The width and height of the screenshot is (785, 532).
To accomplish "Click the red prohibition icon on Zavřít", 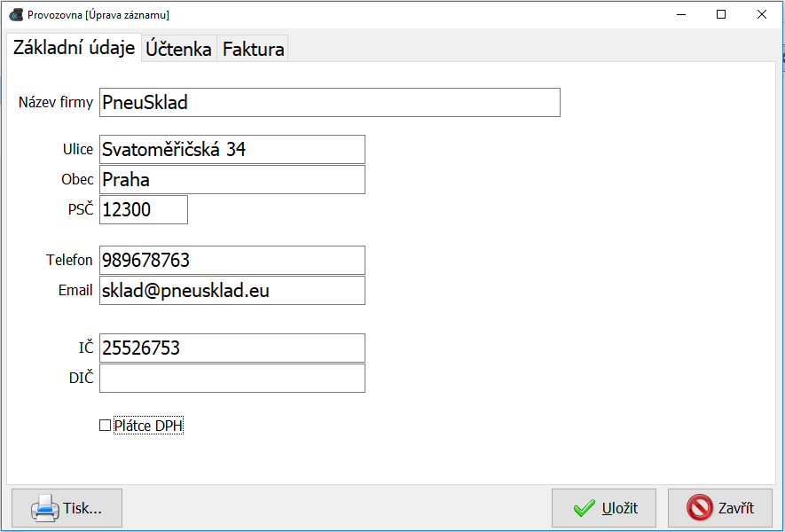I will (x=699, y=508).
